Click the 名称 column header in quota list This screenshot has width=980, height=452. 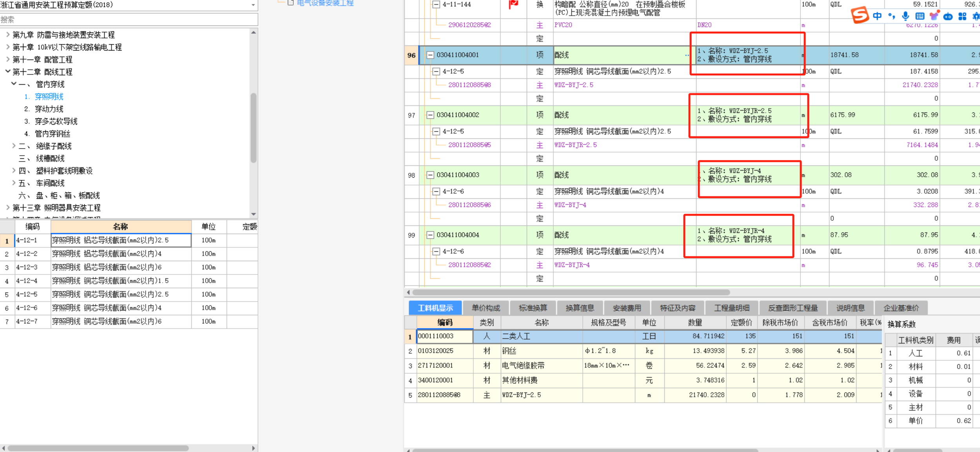pos(121,227)
